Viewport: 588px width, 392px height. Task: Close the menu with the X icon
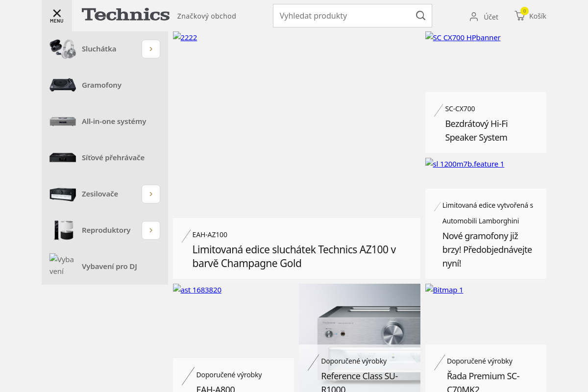[x=57, y=16]
